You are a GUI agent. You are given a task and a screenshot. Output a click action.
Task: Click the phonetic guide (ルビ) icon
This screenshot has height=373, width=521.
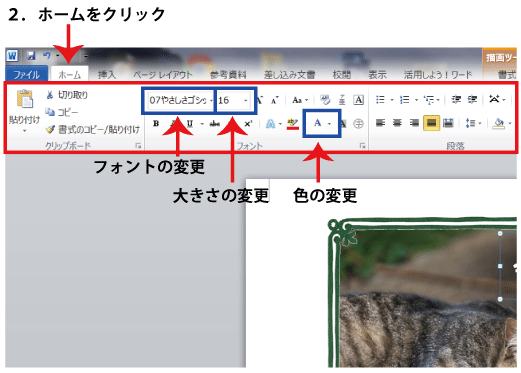[x=342, y=100]
